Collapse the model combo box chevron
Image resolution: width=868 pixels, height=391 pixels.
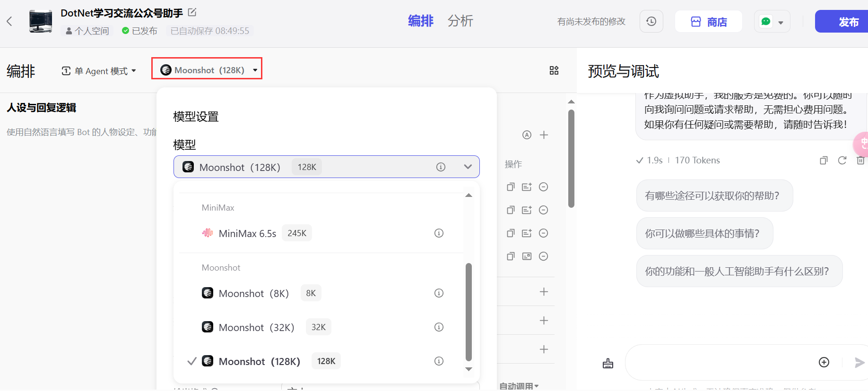[x=468, y=167]
